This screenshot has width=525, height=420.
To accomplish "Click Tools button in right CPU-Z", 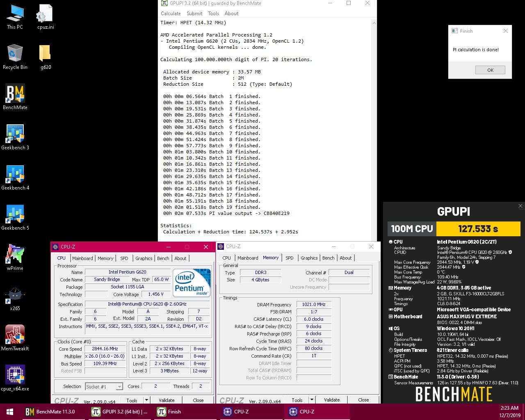I will (x=297, y=399).
